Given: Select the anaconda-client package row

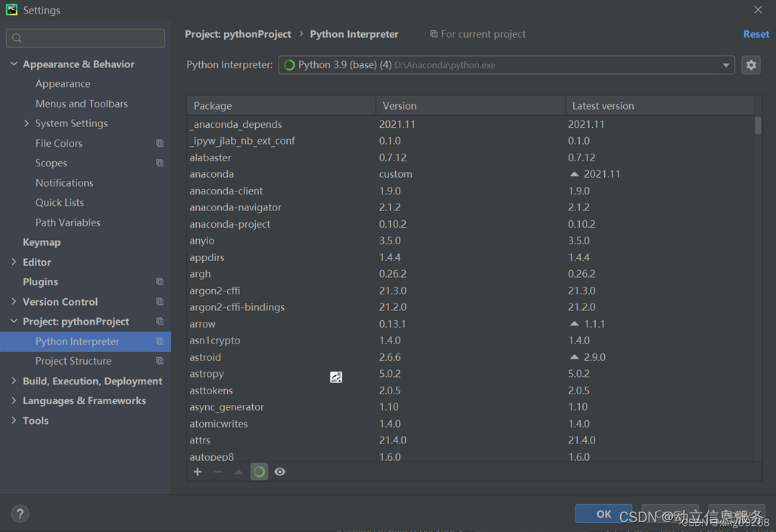Looking at the screenshot, I should pyautogui.click(x=470, y=191).
